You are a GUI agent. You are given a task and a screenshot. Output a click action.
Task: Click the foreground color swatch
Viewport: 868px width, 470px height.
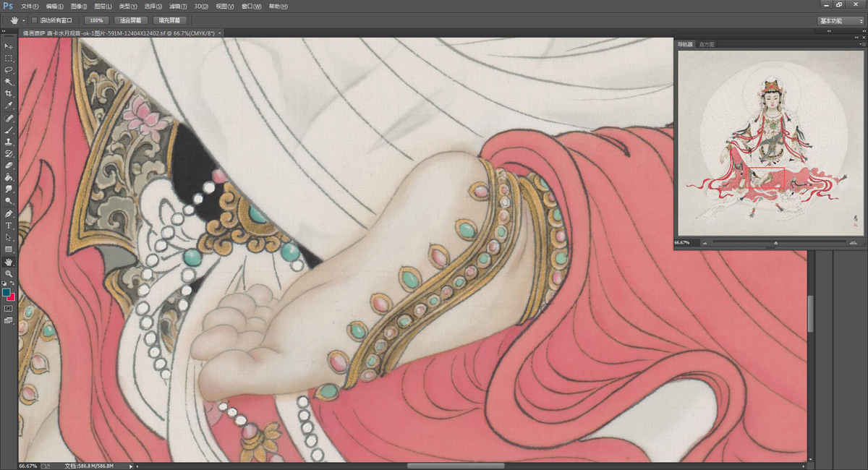point(7,293)
